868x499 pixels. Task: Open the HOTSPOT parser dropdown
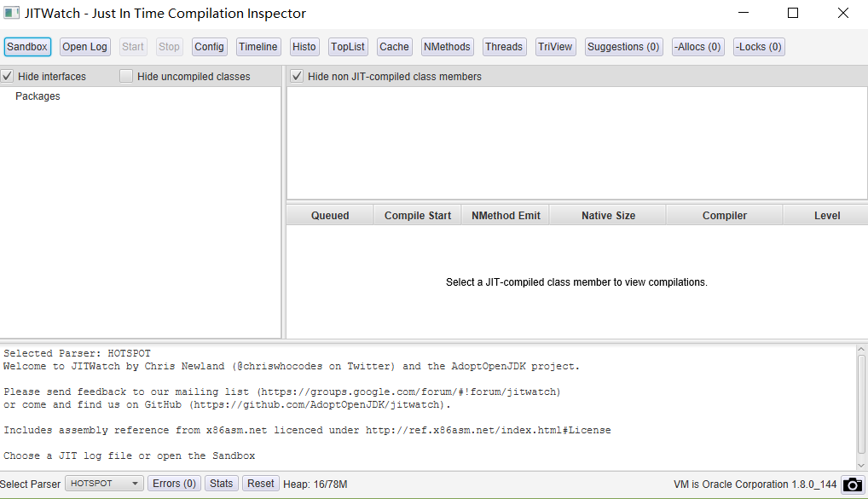[104, 484]
